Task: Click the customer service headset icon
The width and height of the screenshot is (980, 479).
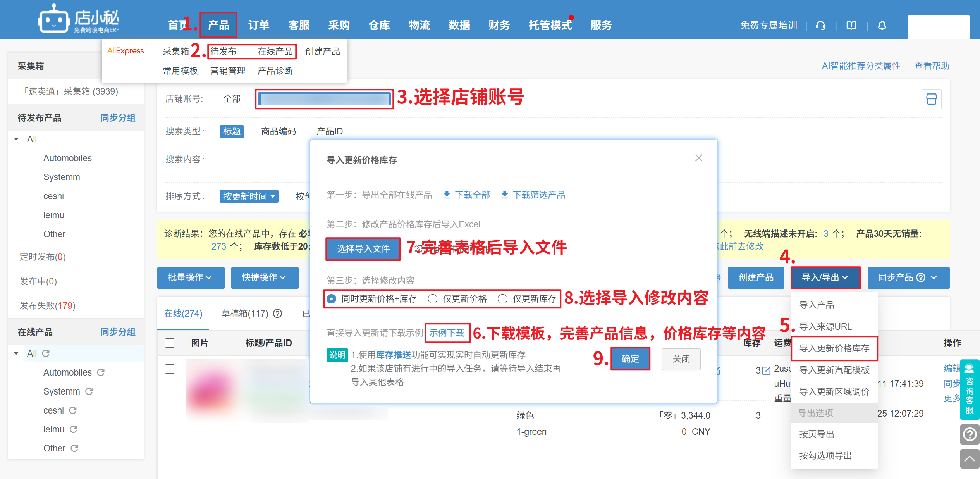Action: pos(820,26)
